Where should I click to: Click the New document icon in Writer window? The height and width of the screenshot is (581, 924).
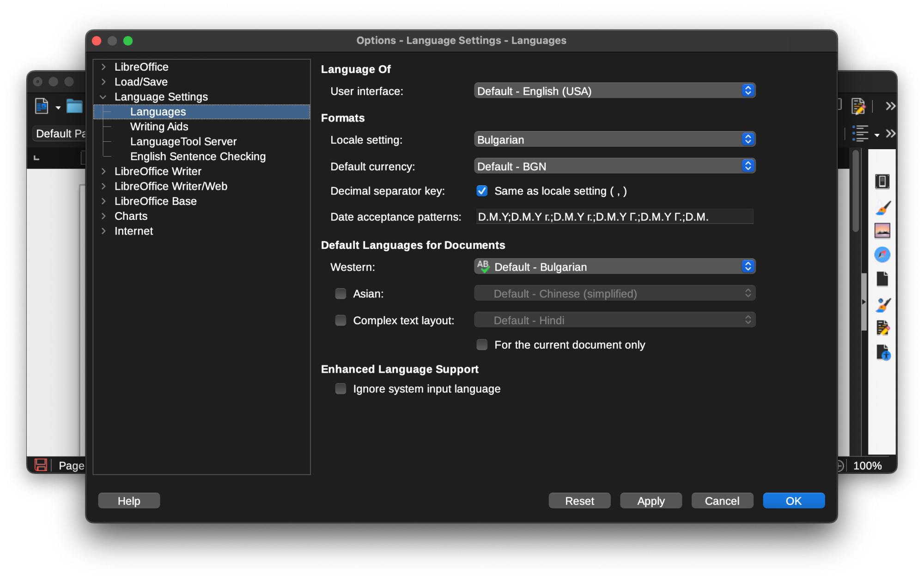click(42, 107)
